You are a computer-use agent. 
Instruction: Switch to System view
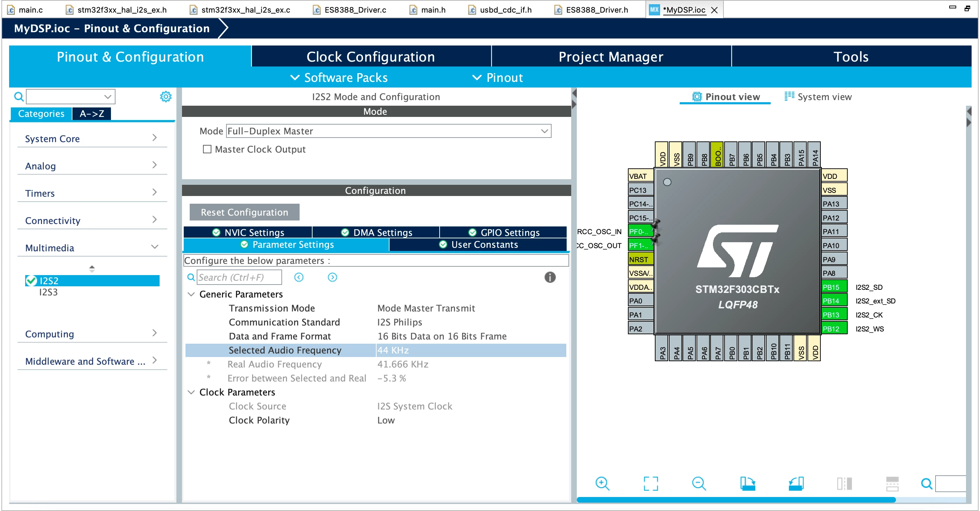818,97
